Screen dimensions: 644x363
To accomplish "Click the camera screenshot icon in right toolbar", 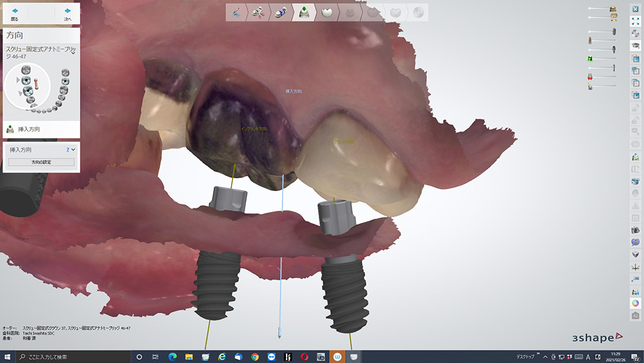I will pyautogui.click(x=636, y=230).
